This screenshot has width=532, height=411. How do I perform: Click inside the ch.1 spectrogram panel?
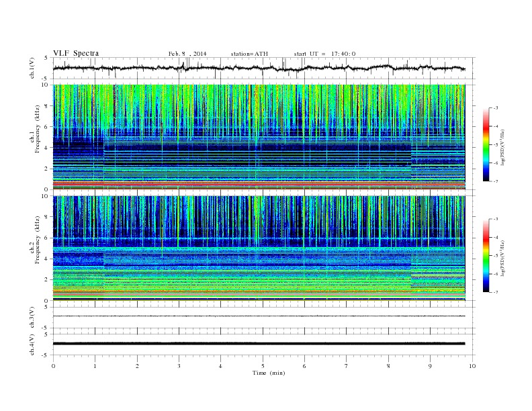[259, 137]
